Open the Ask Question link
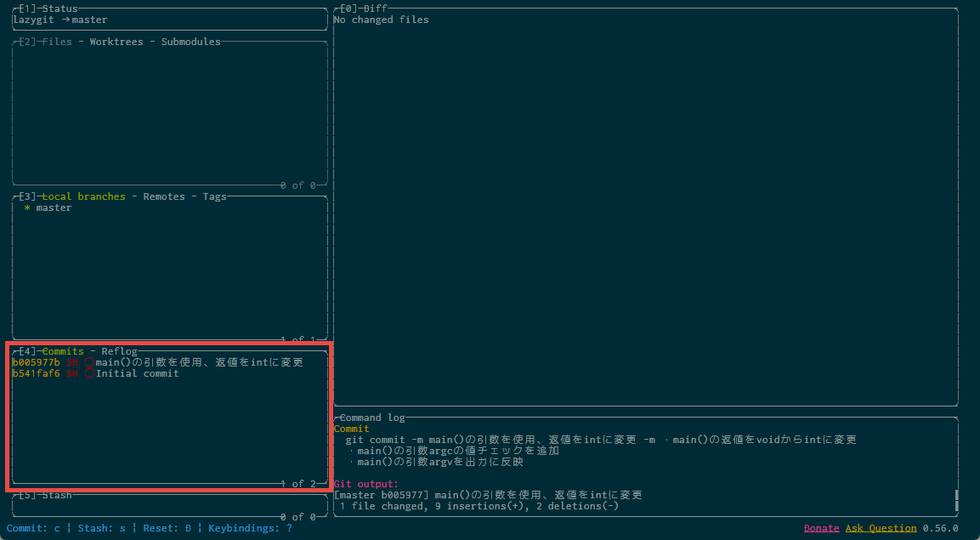The height and width of the screenshot is (540, 980). coord(881,528)
